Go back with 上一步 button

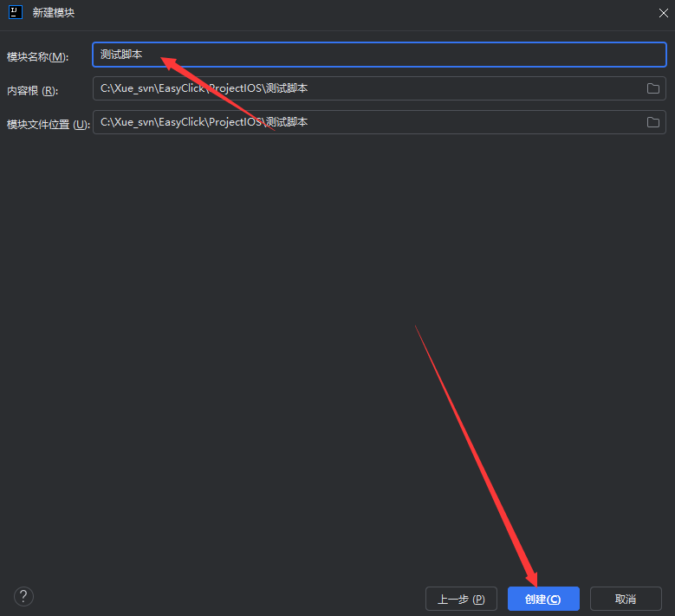click(461, 599)
